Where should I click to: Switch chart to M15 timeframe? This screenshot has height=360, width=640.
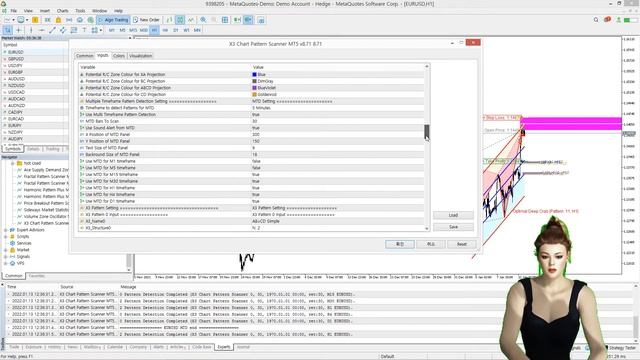(x=133, y=30)
